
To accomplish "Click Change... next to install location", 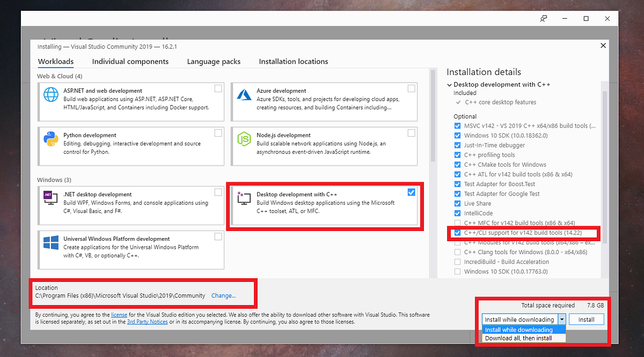I will click(223, 296).
